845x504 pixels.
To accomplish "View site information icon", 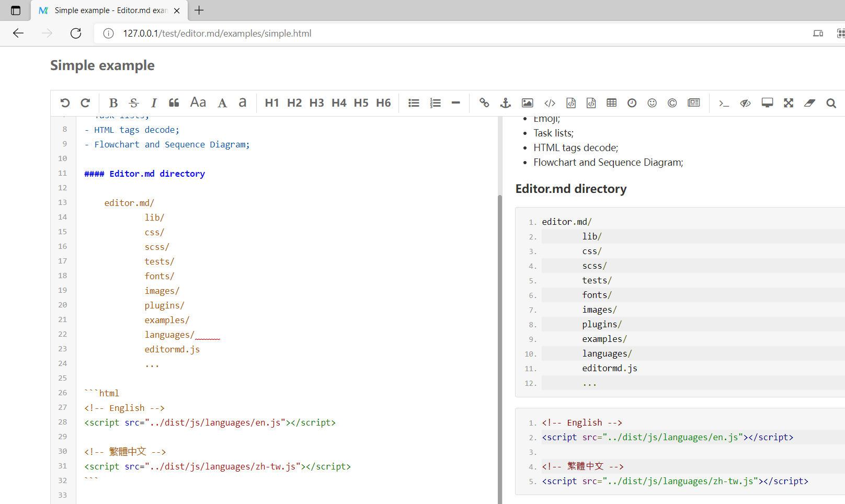I will 108,33.
